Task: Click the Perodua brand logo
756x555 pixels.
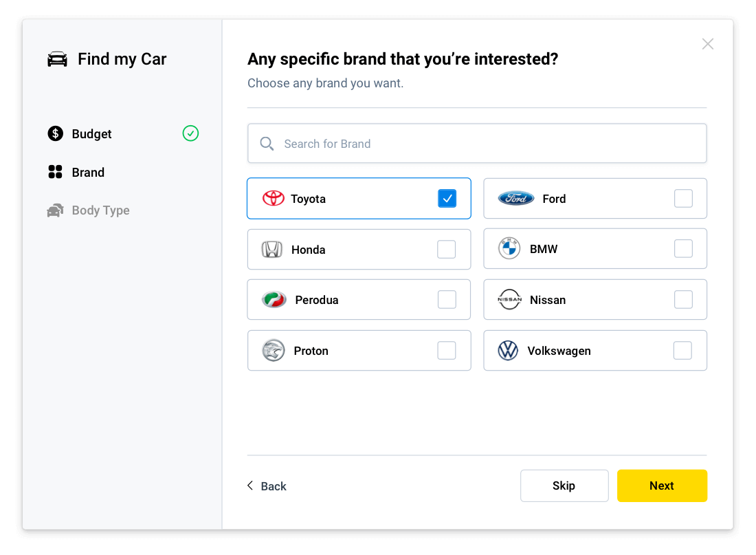Action: click(274, 300)
